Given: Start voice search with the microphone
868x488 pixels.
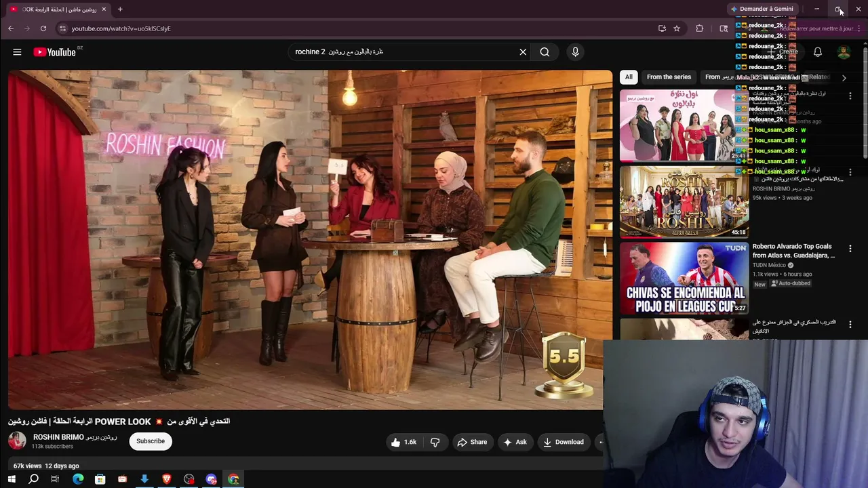Looking at the screenshot, I should click(575, 52).
